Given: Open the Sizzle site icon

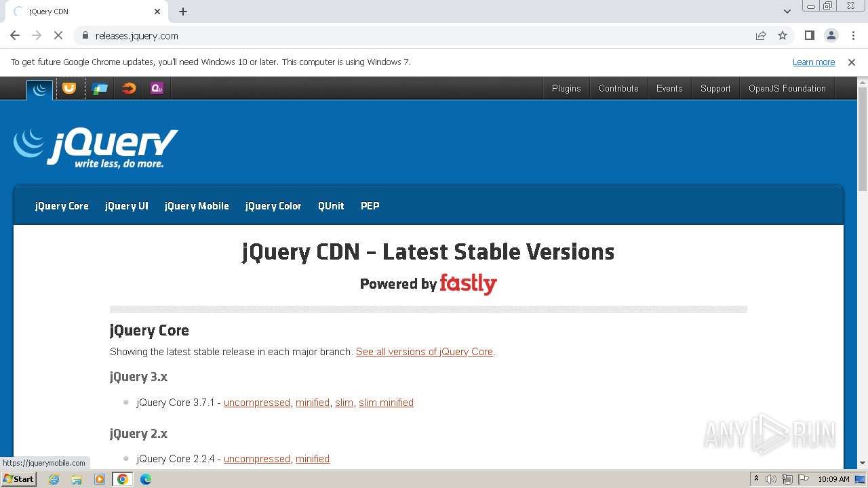Looking at the screenshot, I should coord(129,88).
